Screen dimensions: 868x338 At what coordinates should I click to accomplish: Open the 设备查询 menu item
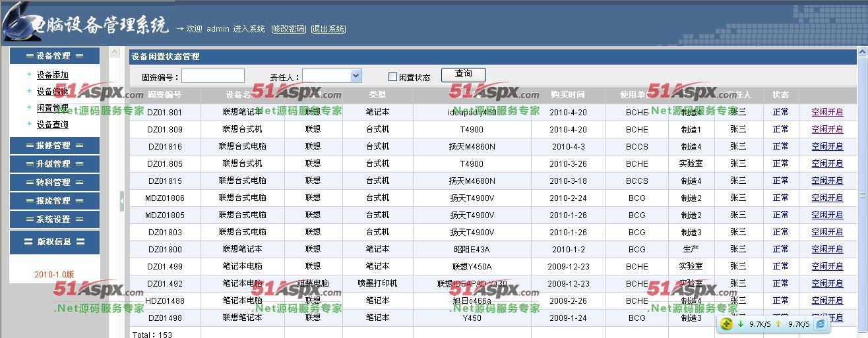tap(53, 125)
